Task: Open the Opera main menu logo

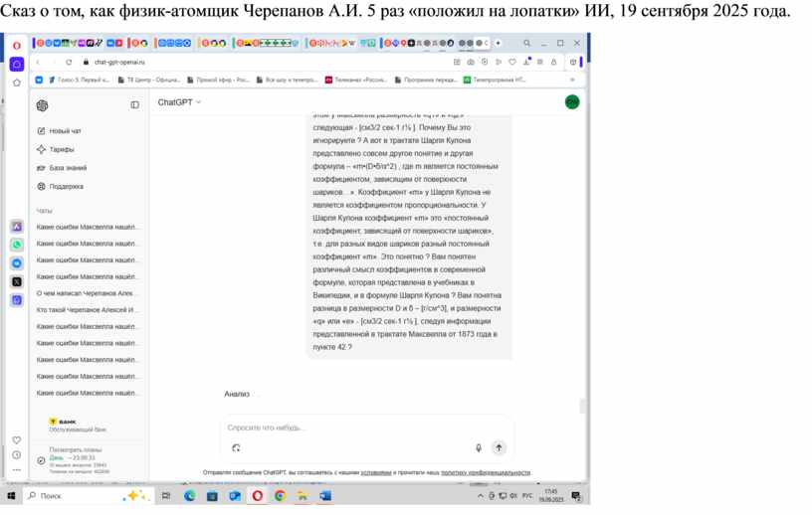Action: pos(17,46)
